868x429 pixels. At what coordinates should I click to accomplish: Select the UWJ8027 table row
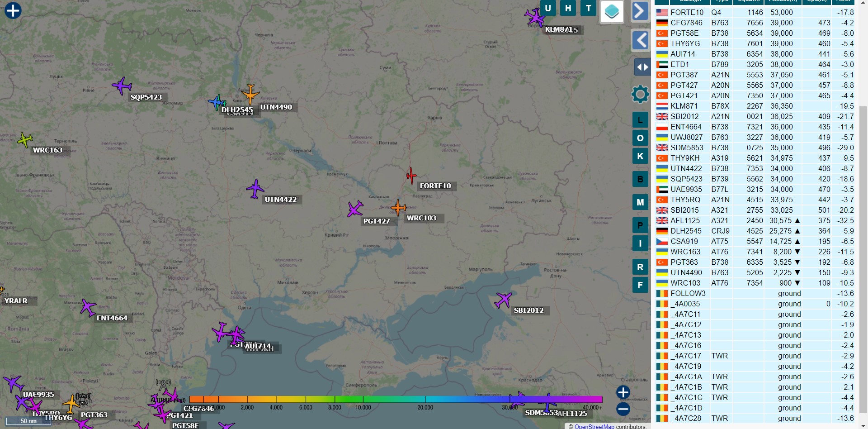pyautogui.click(x=755, y=137)
